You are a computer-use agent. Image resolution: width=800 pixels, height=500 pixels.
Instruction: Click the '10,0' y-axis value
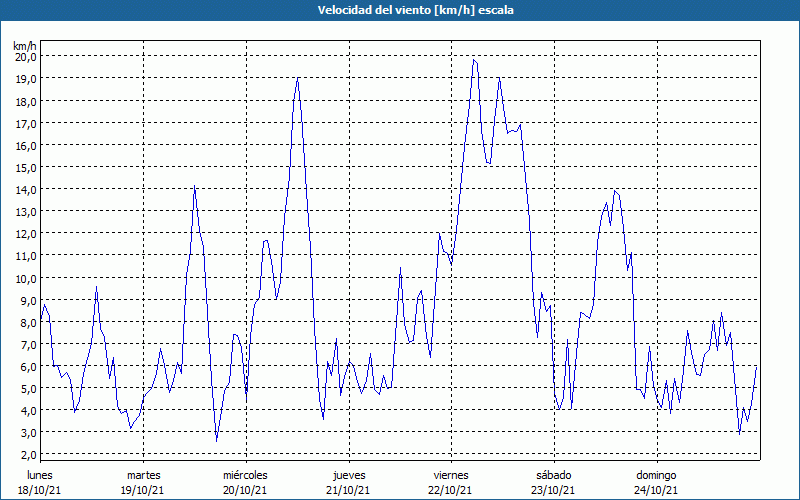point(26,278)
